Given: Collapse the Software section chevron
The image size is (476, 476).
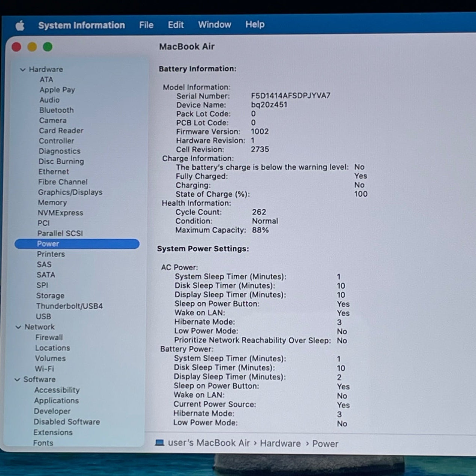Looking at the screenshot, I should 17,379.
